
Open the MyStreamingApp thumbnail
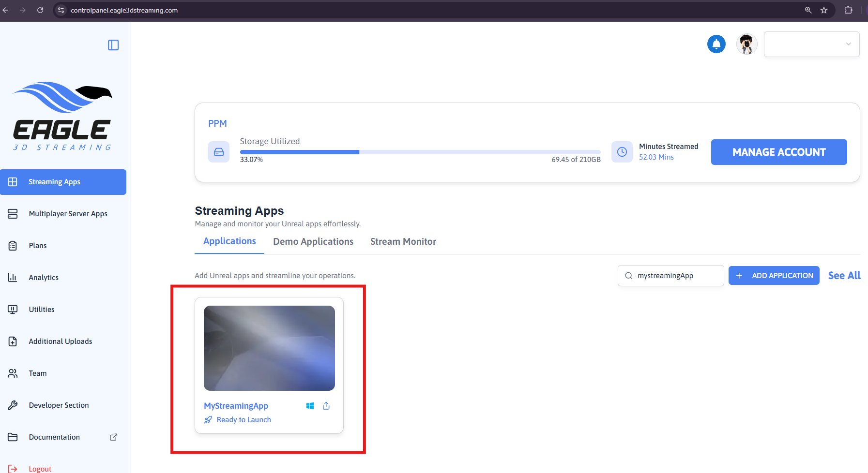point(269,348)
